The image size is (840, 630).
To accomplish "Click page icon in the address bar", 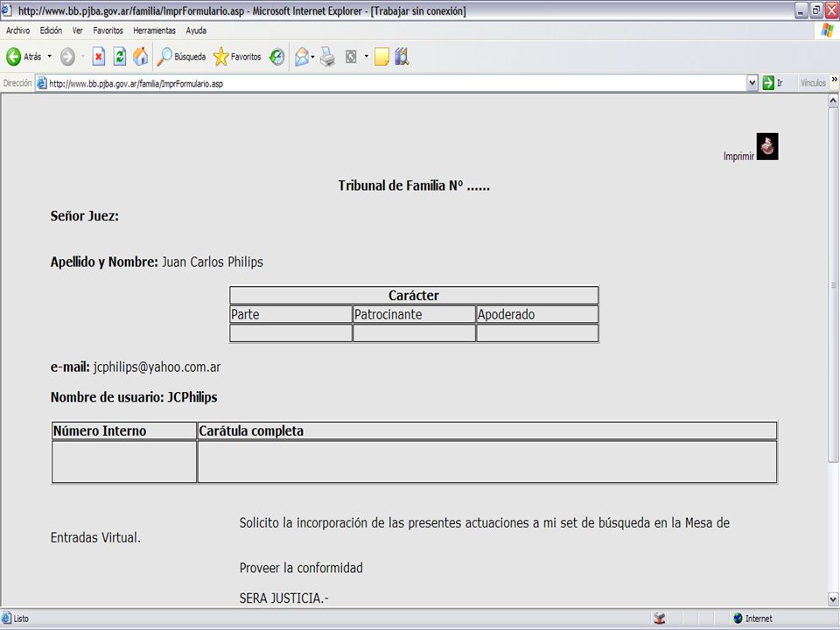I will pyautogui.click(x=42, y=83).
